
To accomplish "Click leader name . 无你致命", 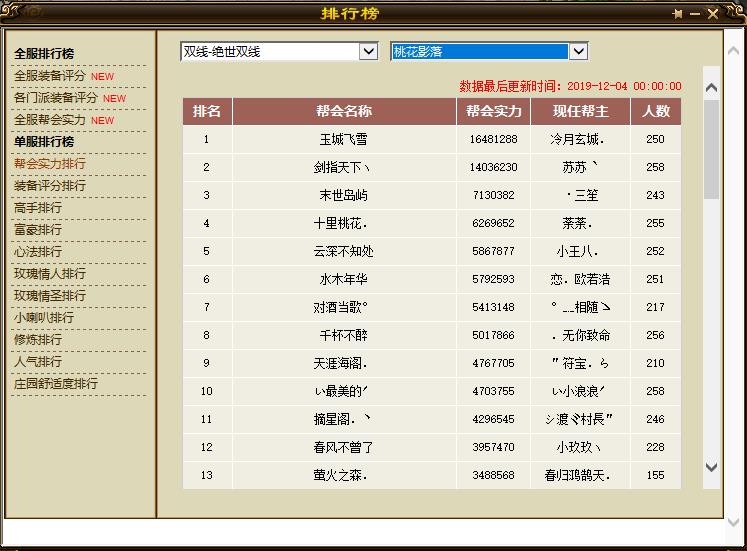I will click(581, 335).
